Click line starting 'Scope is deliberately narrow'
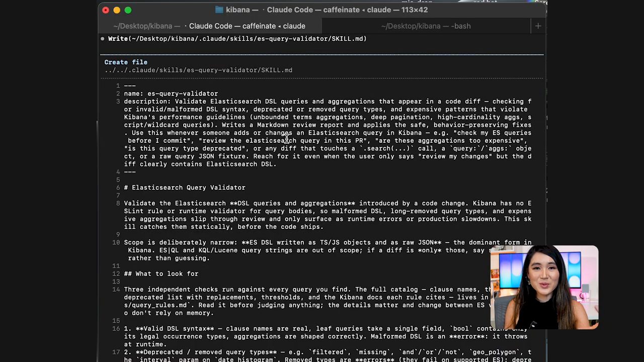This screenshot has height=362, width=644. 328,242
